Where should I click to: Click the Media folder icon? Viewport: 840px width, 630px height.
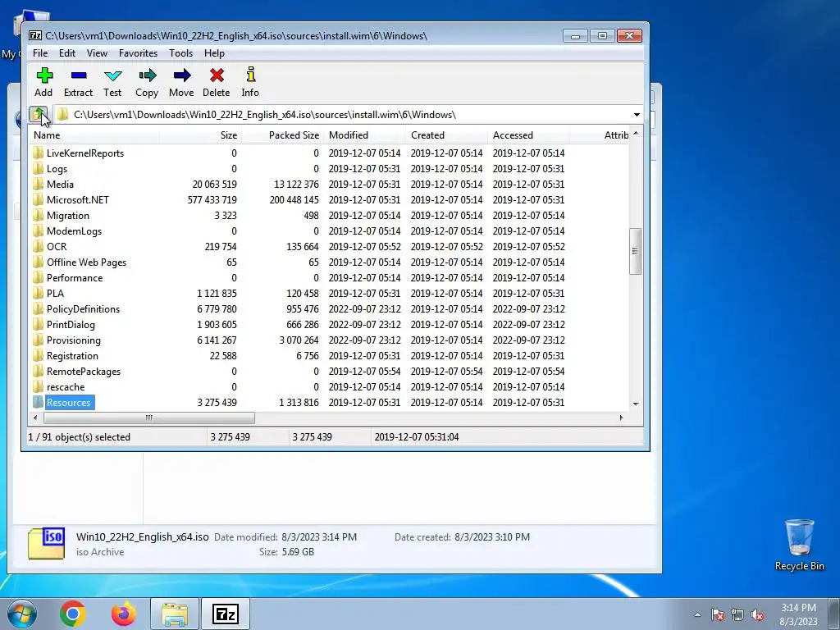click(38, 185)
